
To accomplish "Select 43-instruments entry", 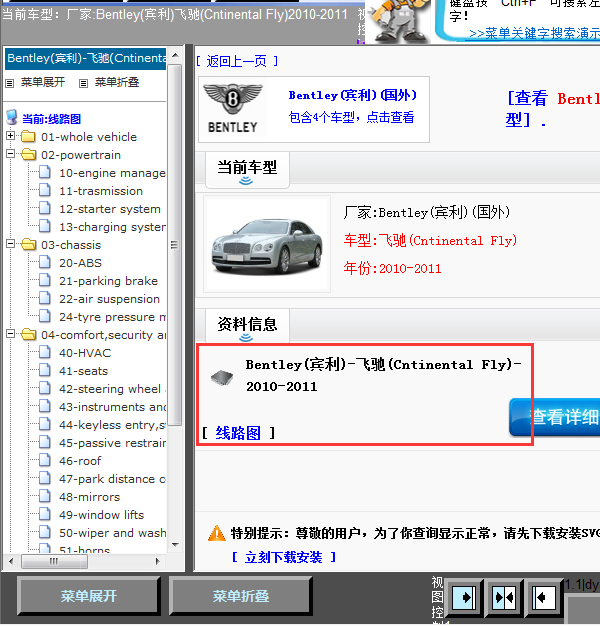I will [x=112, y=407].
